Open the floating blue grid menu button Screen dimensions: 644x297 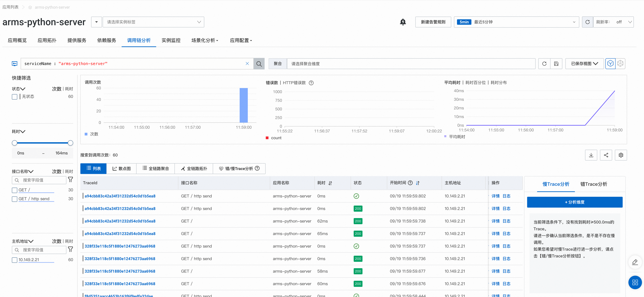point(635,282)
